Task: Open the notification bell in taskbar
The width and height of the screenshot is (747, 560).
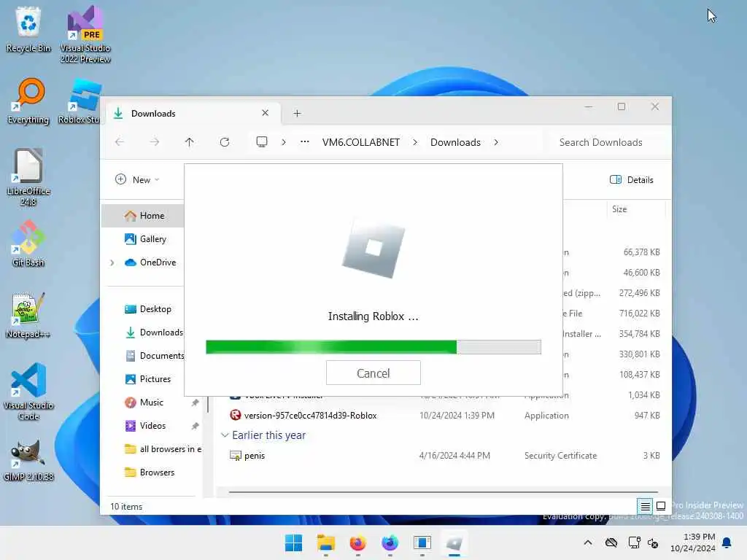Action: [x=727, y=542]
